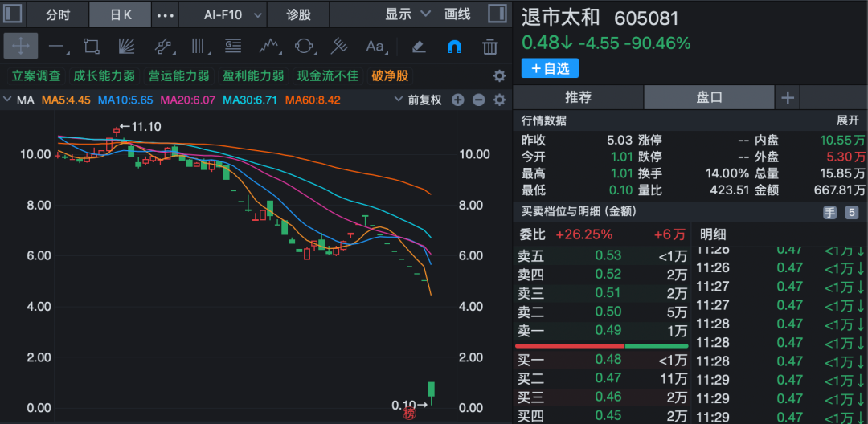The height and width of the screenshot is (424, 868).
Task: Click the MA20:6.07 indicator label
Action: click(x=187, y=100)
